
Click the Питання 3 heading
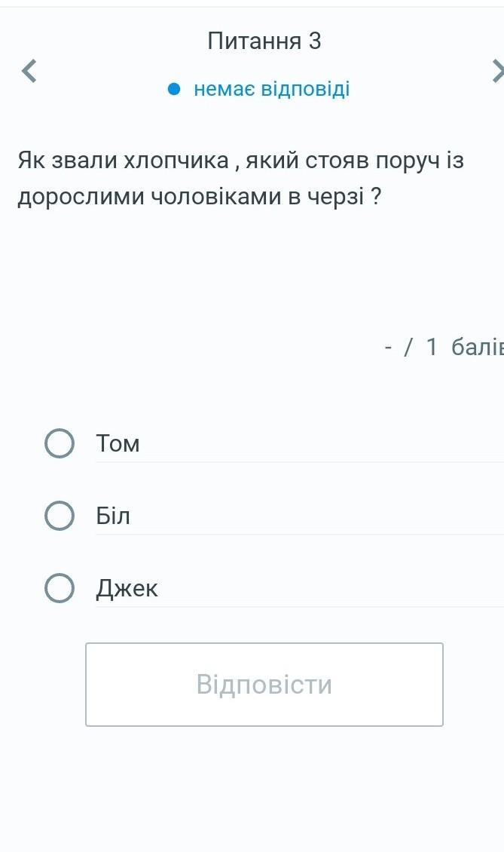(264, 41)
